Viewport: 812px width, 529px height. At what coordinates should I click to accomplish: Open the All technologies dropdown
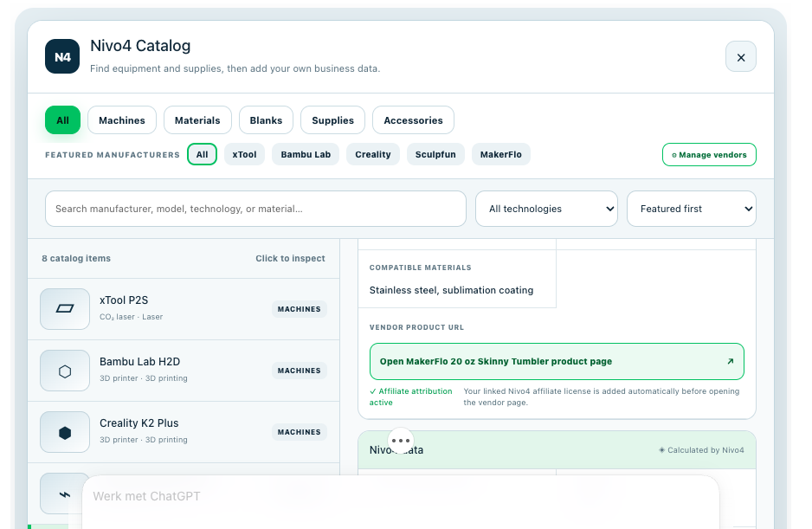tap(546, 209)
